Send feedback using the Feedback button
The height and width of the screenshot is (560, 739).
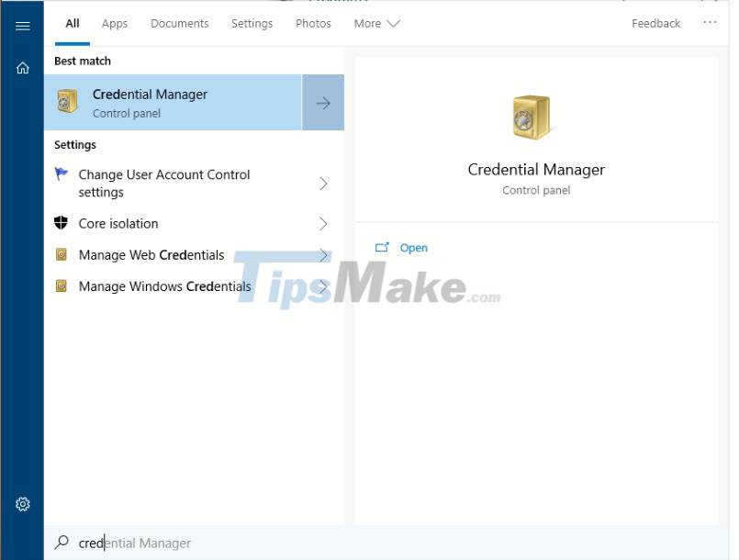click(x=655, y=24)
